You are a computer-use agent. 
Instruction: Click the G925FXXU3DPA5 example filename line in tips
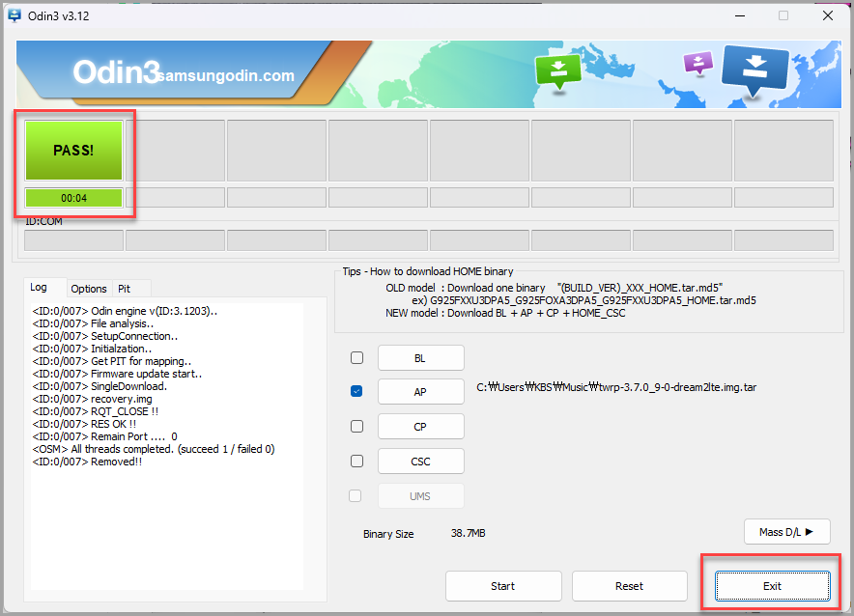584,300
